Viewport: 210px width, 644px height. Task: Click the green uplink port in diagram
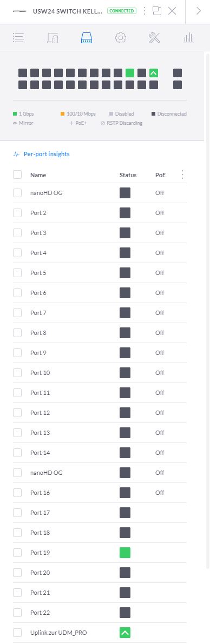(x=154, y=73)
